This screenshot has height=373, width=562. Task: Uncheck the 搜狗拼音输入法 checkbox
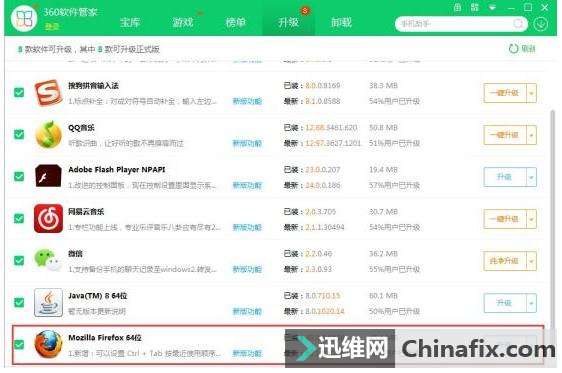19,92
